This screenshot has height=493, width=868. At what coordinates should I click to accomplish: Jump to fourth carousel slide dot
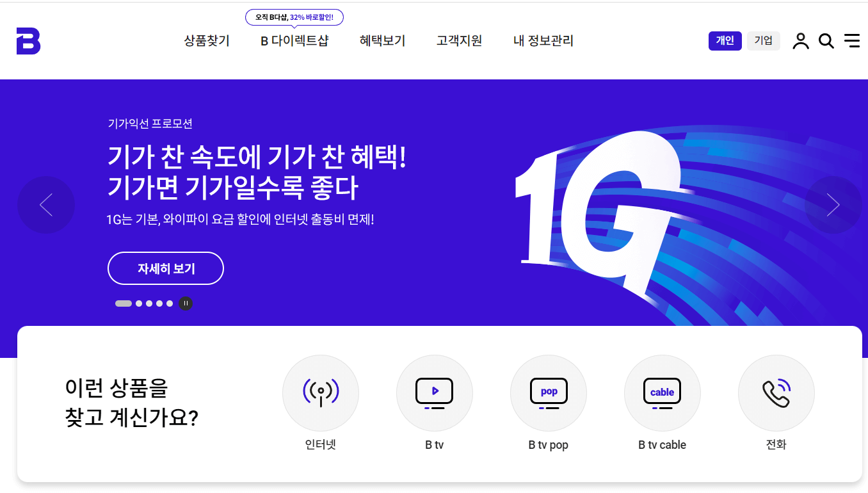[159, 303]
